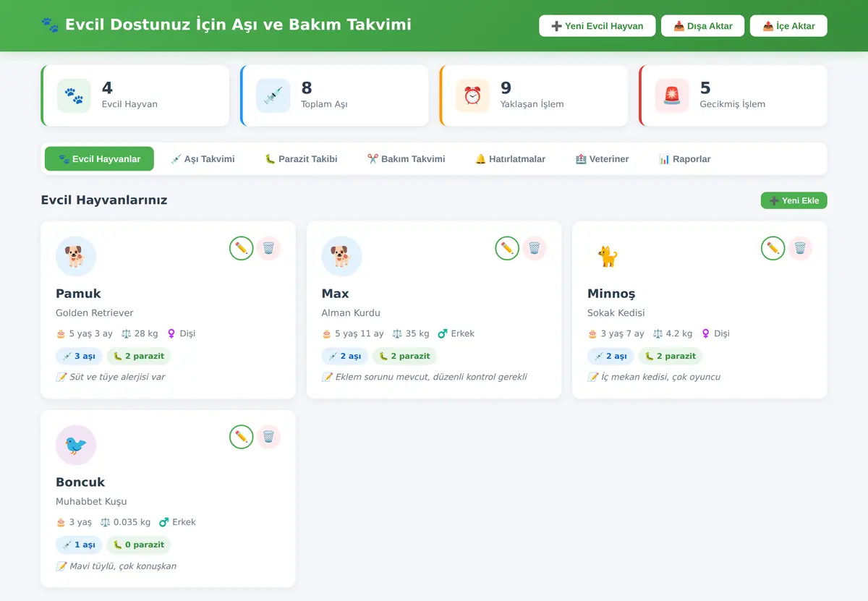868x601 pixels.
Task: Select the Bakım Takvimi tab
Action: click(x=406, y=159)
